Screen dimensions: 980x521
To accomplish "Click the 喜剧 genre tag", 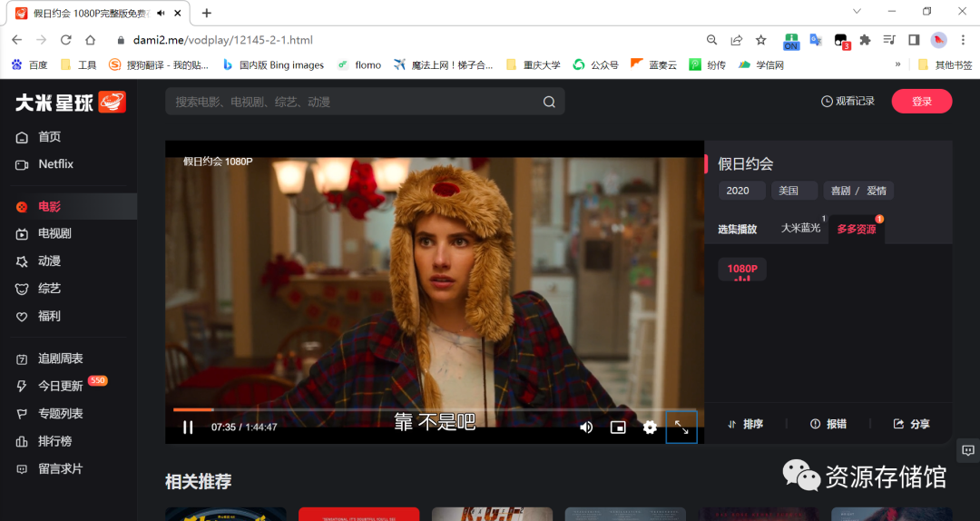I will 840,191.
